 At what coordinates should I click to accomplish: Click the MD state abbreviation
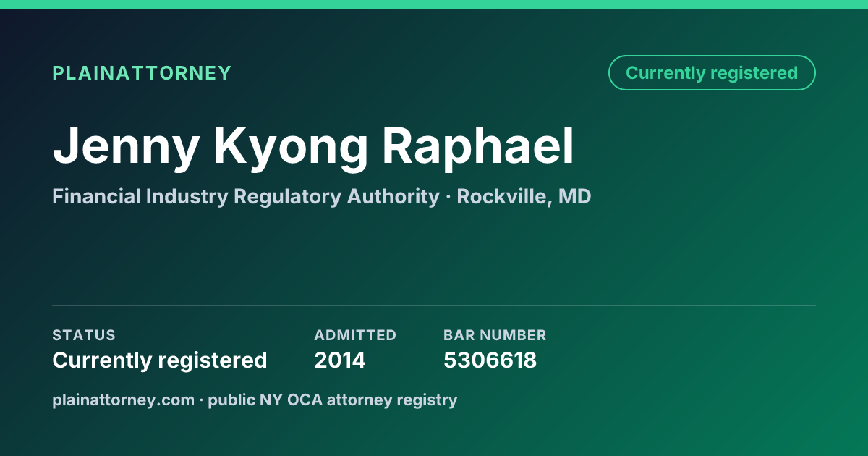pyautogui.click(x=574, y=196)
